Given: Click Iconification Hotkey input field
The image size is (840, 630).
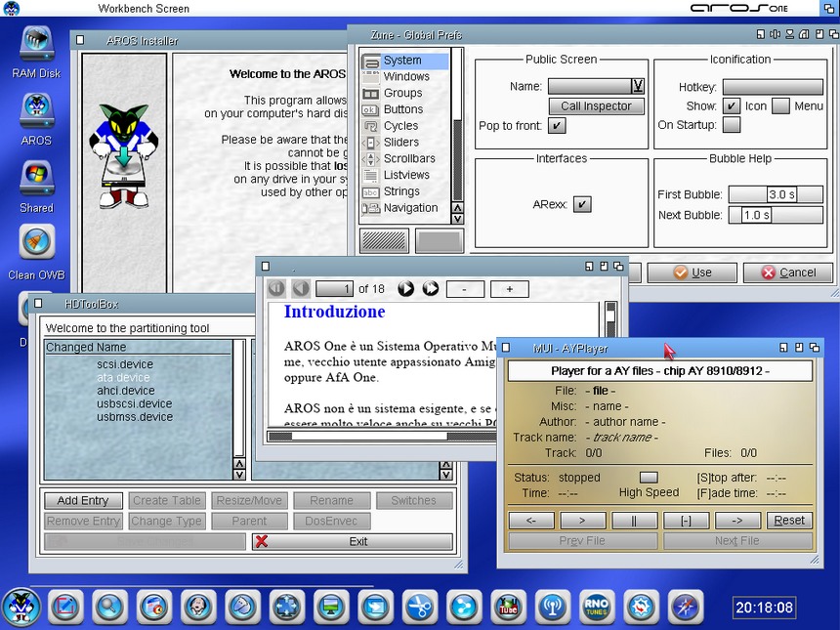Looking at the screenshot, I should pyautogui.click(x=773, y=87).
